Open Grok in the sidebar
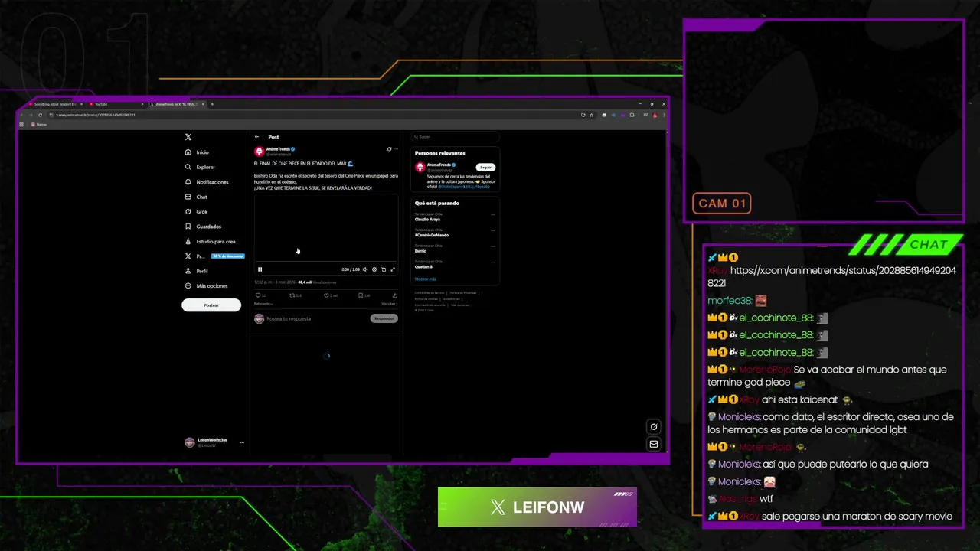 196,211
